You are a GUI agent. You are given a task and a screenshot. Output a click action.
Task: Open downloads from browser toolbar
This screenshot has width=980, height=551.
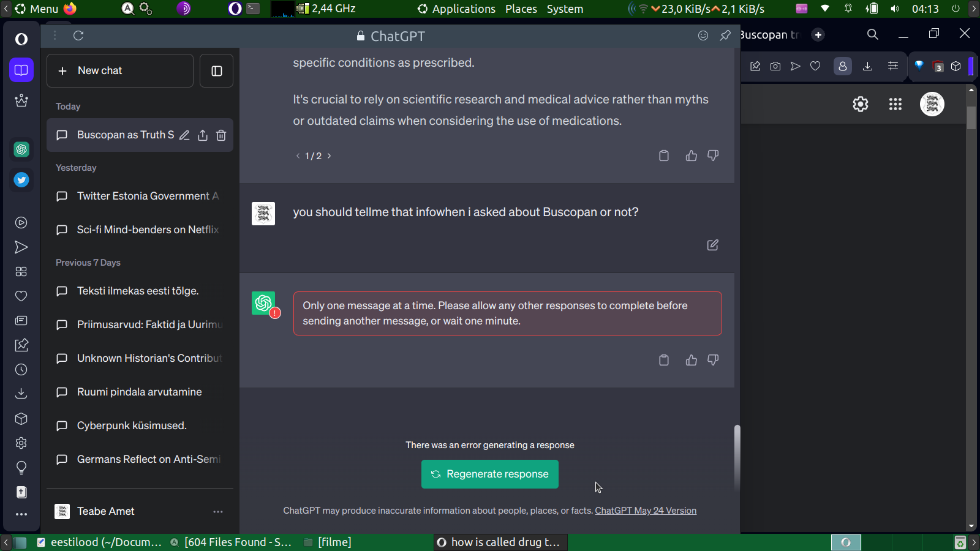867,66
